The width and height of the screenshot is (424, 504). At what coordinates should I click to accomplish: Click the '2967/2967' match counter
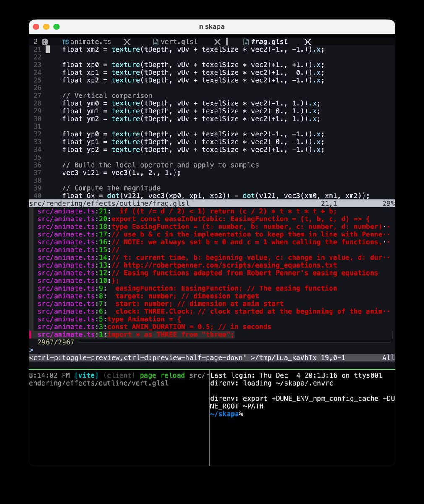coord(56,342)
